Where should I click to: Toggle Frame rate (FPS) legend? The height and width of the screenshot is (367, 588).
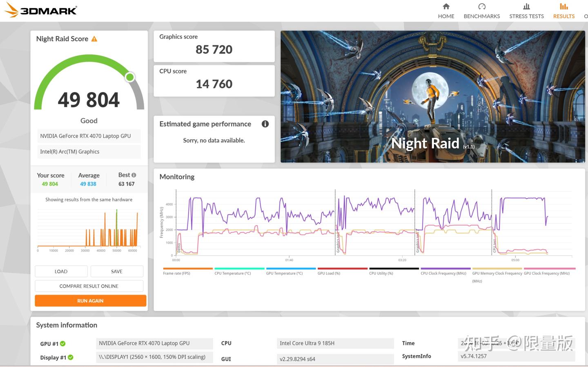point(188,271)
